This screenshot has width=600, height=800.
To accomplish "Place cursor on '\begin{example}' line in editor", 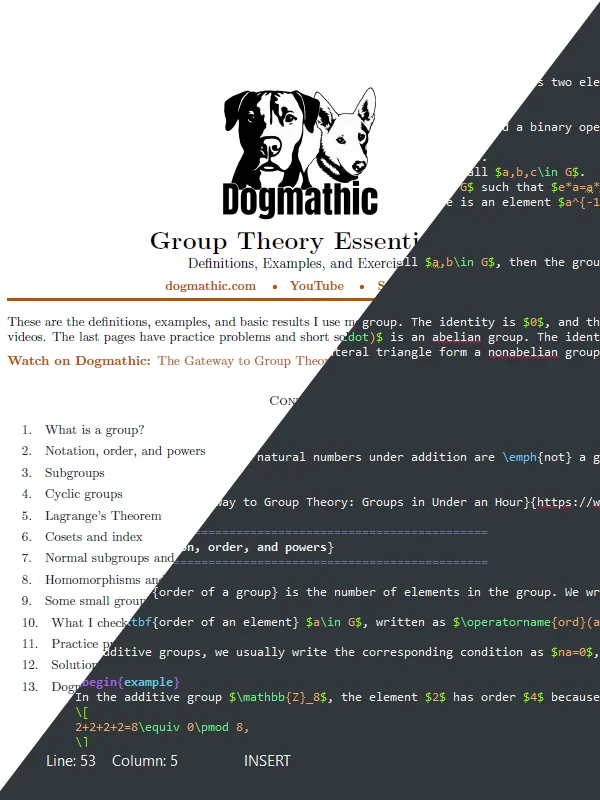I will tap(131, 682).
